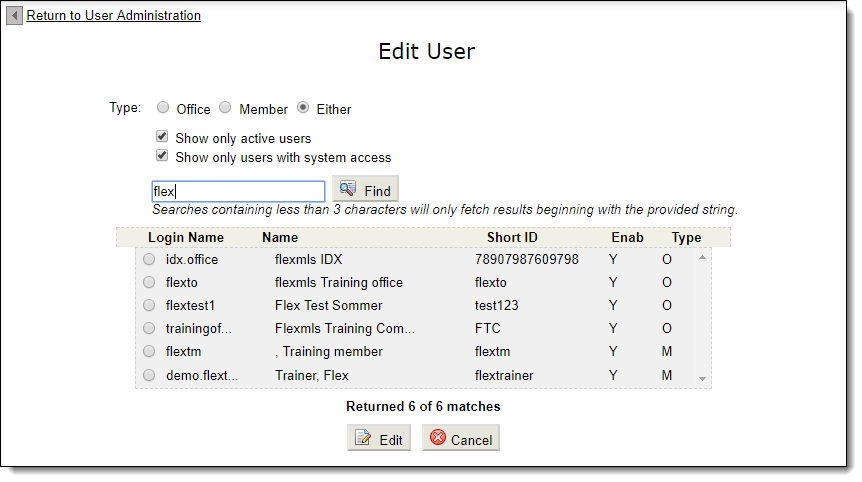Select radio button for flextm user
This screenshot has height=482, width=862.
click(149, 351)
